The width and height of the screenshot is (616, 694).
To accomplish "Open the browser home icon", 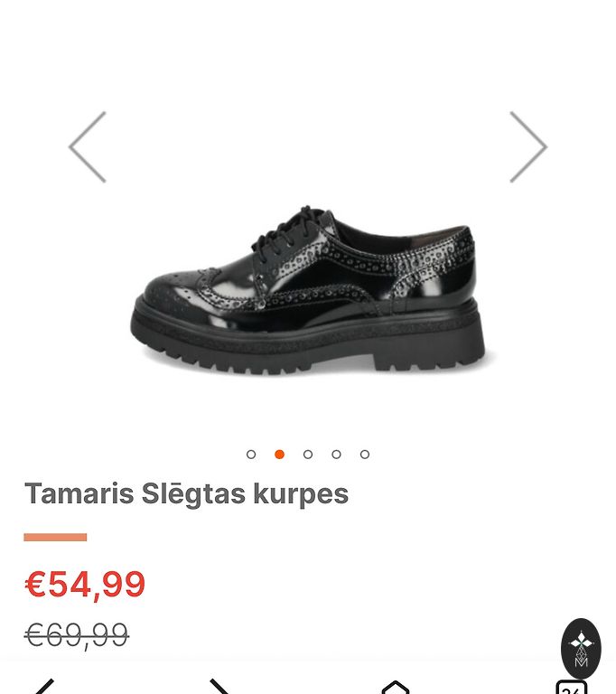I will pos(396,688).
